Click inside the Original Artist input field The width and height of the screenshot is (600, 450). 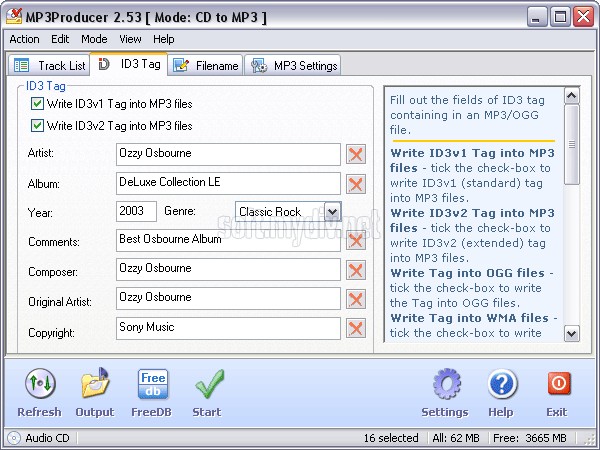pyautogui.click(x=228, y=298)
